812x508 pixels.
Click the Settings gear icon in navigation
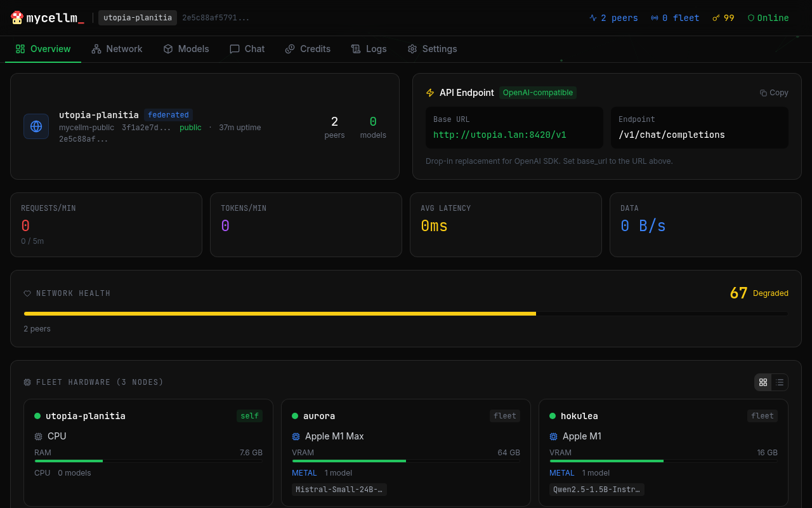click(x=412, y=48)
